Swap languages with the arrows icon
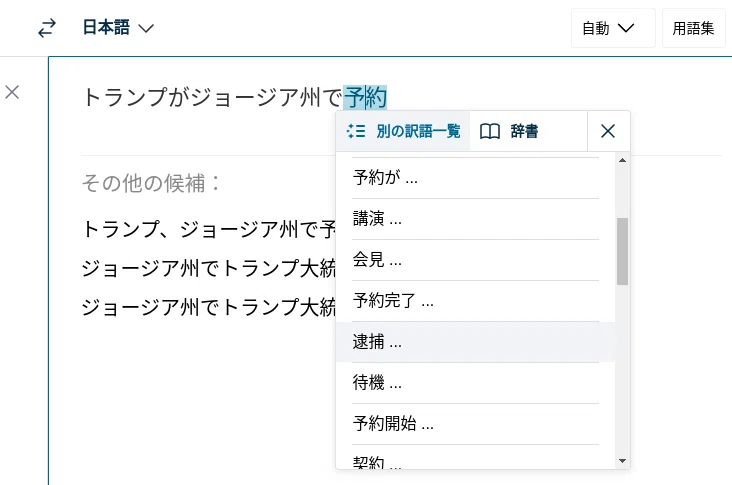This screenshot has width=732, height=485. point(47,28)
